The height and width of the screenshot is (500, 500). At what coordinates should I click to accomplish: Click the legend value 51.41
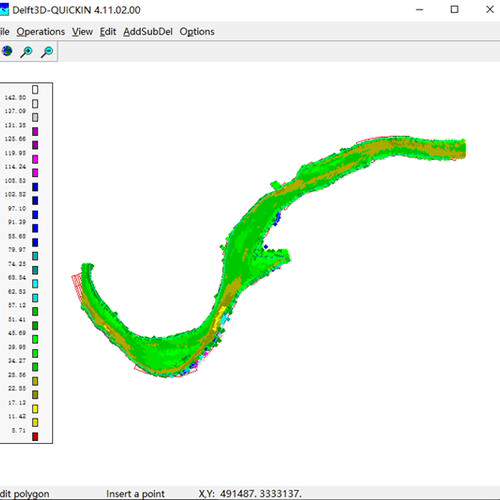[x=17, y=319]
